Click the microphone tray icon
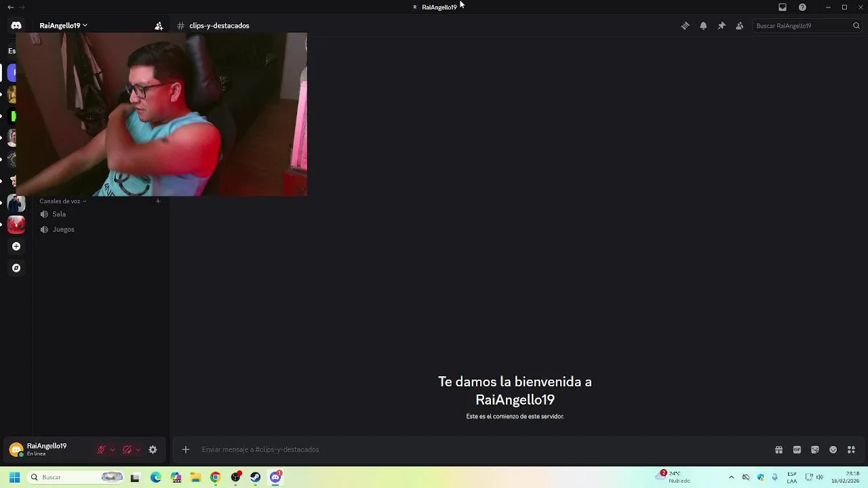This screenshot has width=868, height=488. [774, 477]
